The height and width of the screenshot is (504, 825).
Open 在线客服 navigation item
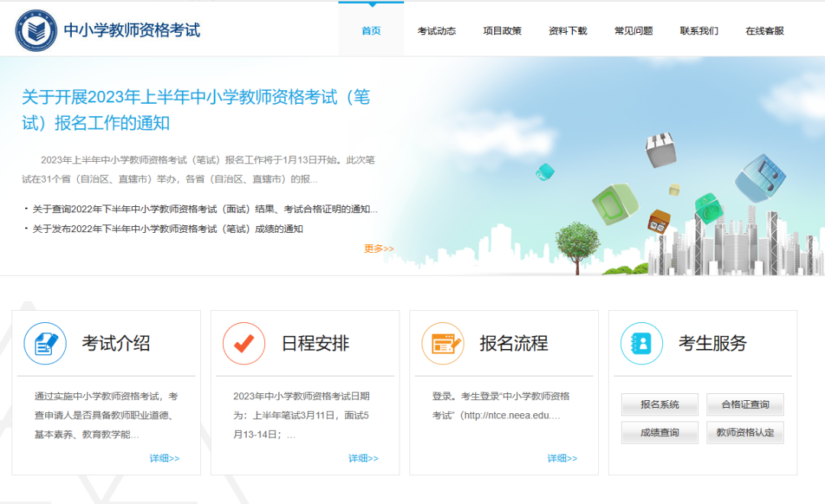point(765,31)
